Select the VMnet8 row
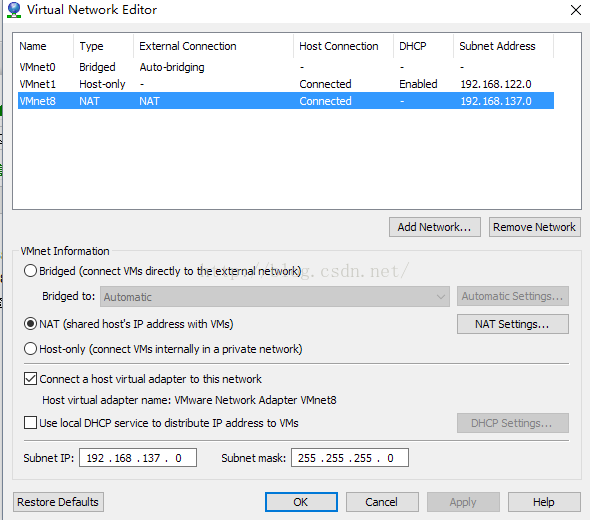The image size is (590, 520). [286, 101]
